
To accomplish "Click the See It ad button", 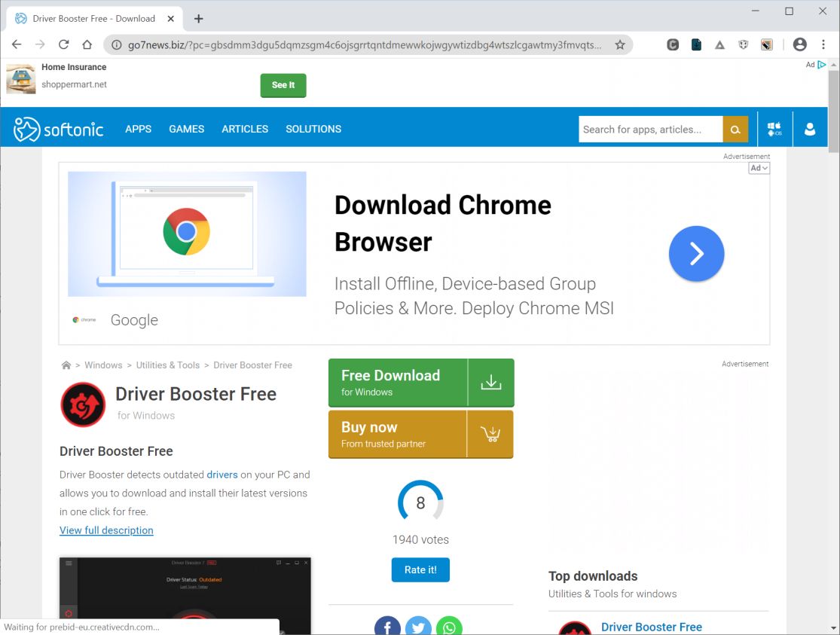I will [x=283, y=85].
